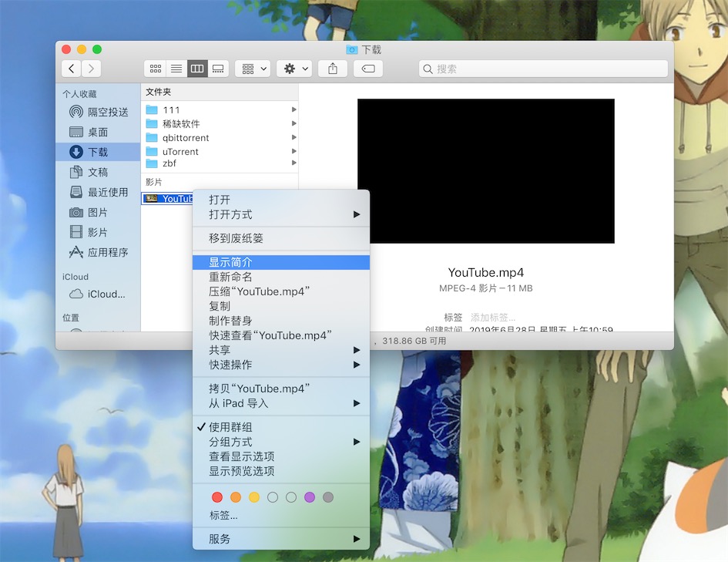This screenshot has width=728, height=562.
Task: Open the group-by arrangement dropdown
Action: [253, 69]
